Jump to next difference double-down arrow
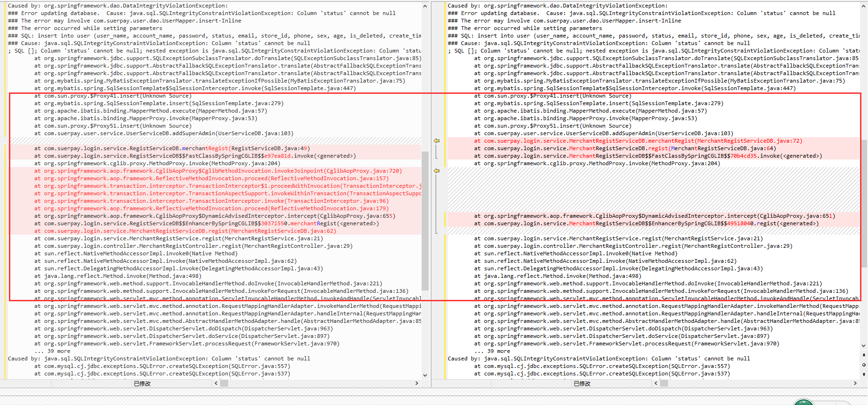This screenshot has width=868, height=405. coord(864,374)
